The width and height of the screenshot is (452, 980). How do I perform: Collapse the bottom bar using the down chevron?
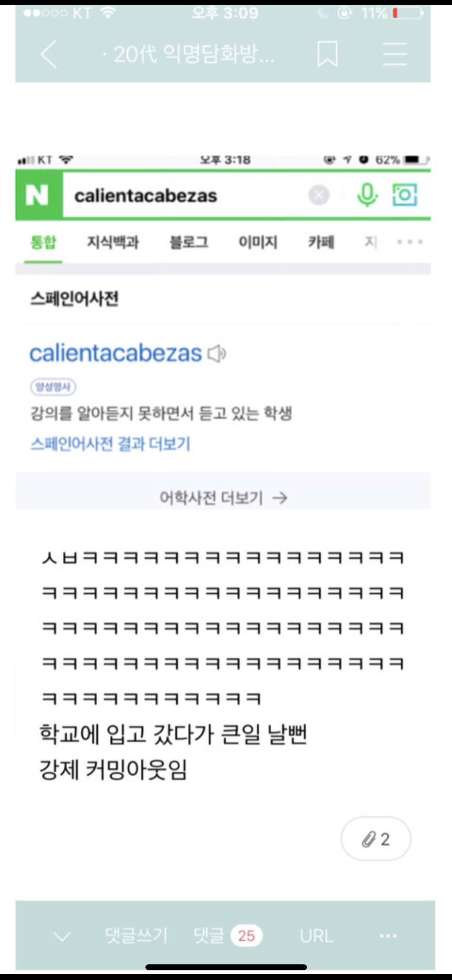62,936
